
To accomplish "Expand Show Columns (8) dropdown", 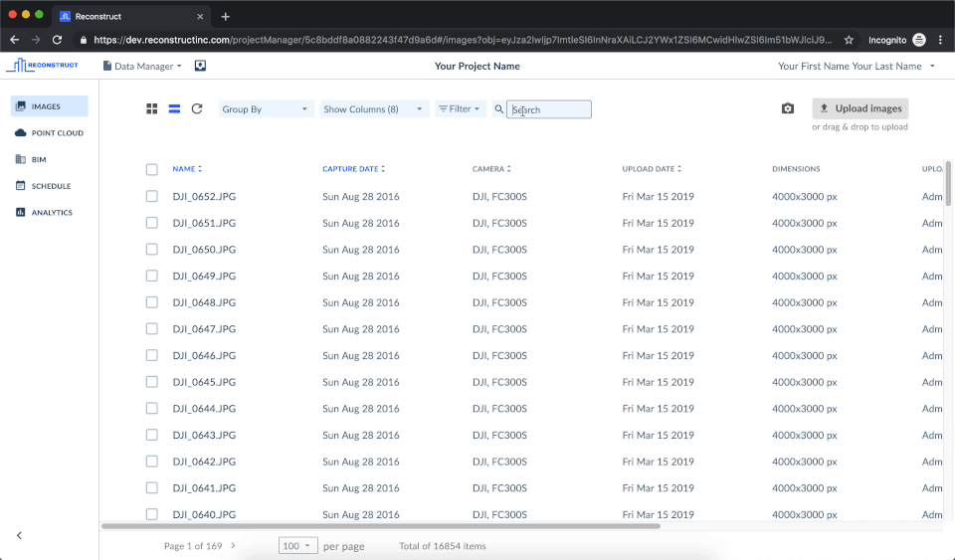I will 374,109.
